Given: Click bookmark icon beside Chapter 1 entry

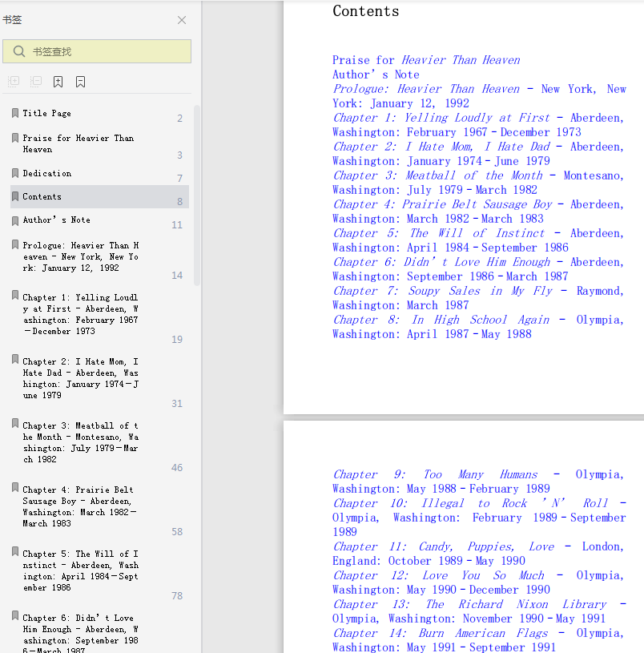Looking at the screenshot, I should (x=15, y=296).
